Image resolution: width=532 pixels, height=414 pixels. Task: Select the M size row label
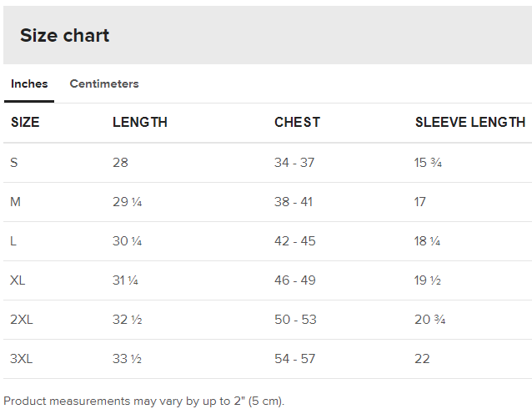15,202
